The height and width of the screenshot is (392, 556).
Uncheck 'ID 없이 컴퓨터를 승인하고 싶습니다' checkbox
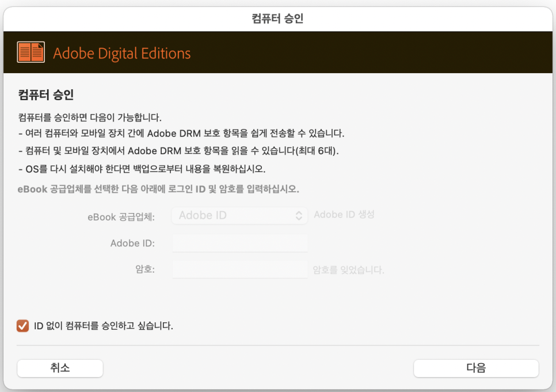tap(22, 326)
